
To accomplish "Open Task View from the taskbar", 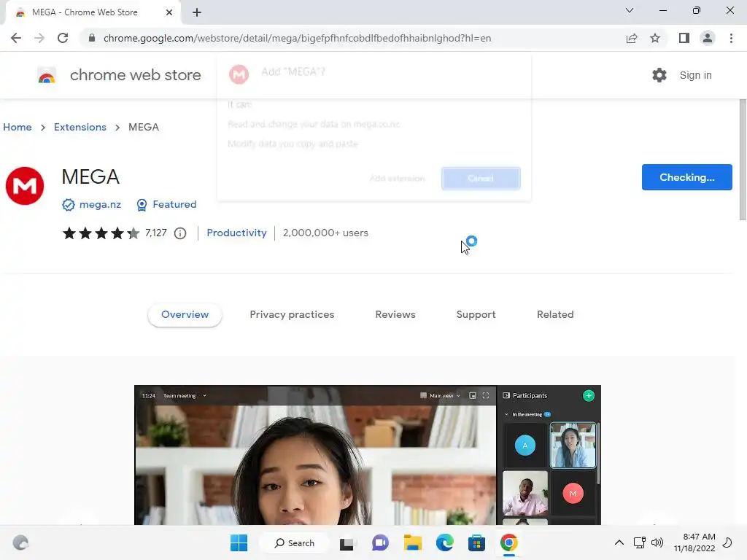I will [347, 542].
